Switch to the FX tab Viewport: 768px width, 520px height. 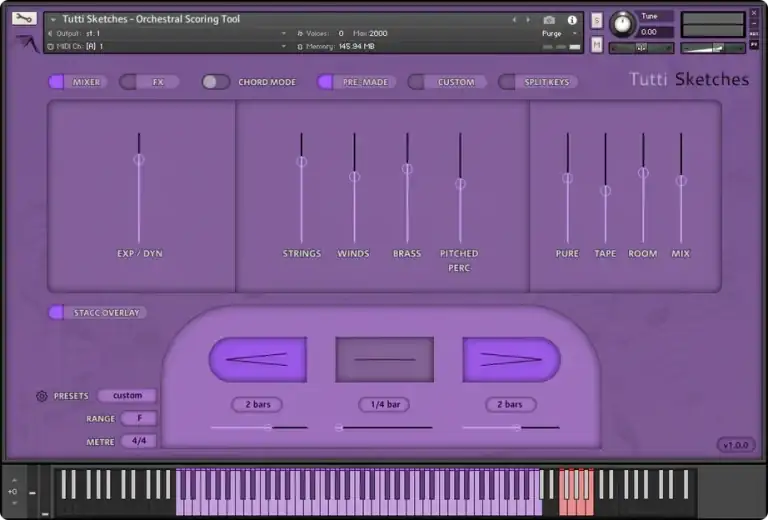tap(149, 82)
